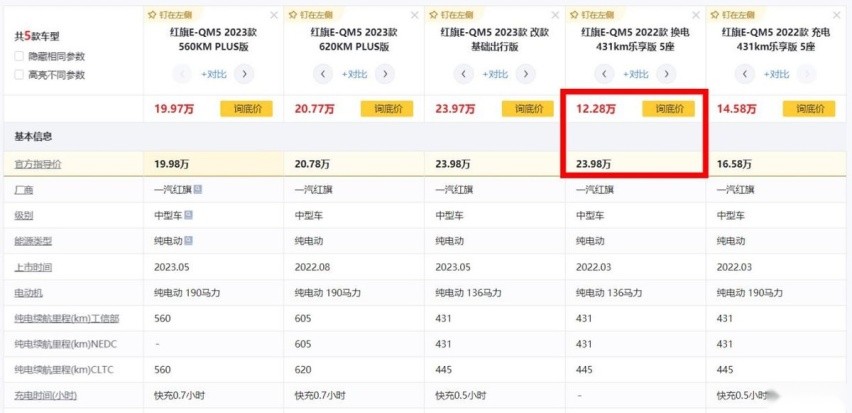Image resolution: width=852 pixels, height=413 pixels.
Task: Remove the 620KM PLUS版 column with its X
Action: coord(415,15)
